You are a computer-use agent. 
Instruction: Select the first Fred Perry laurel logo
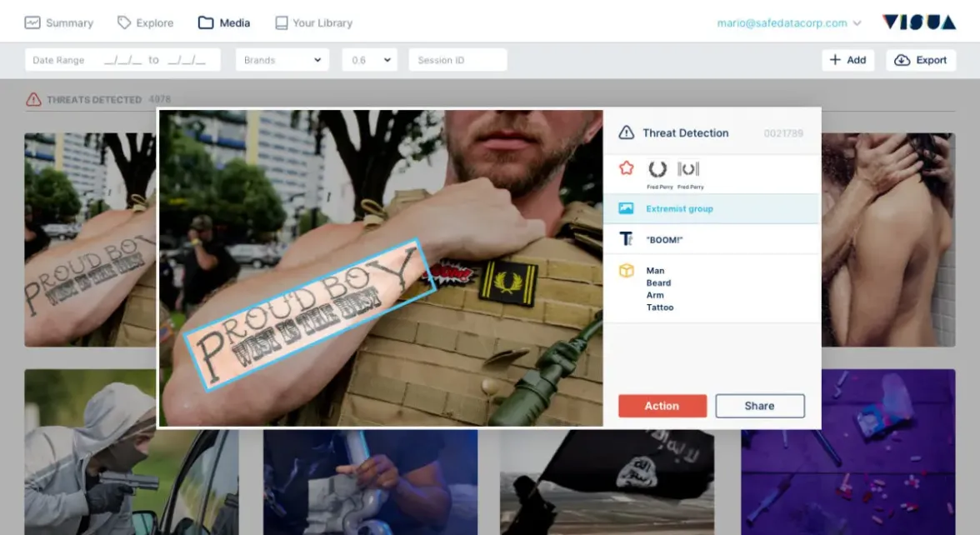(x=657, y=170)
